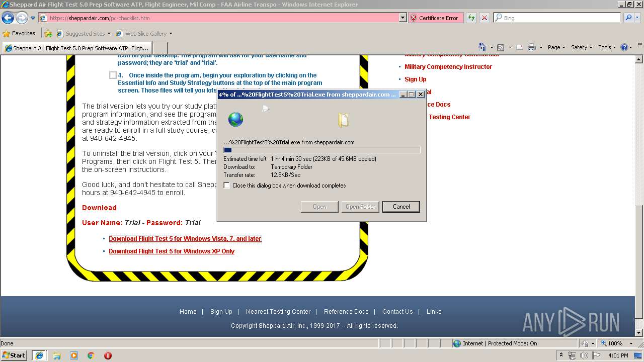This screenshot has width=644, height=362.
Task: Click the red shield taskbar icon
Action: tap(108, 355)
